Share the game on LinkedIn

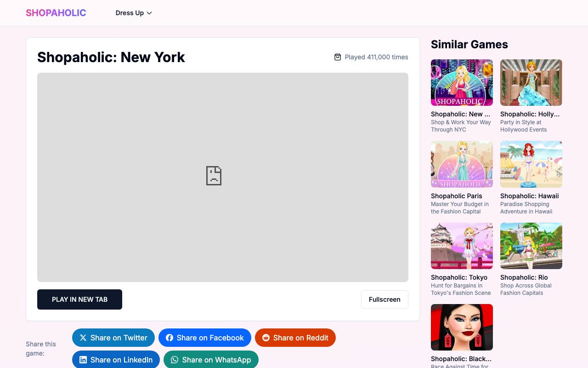pos(116,360)
